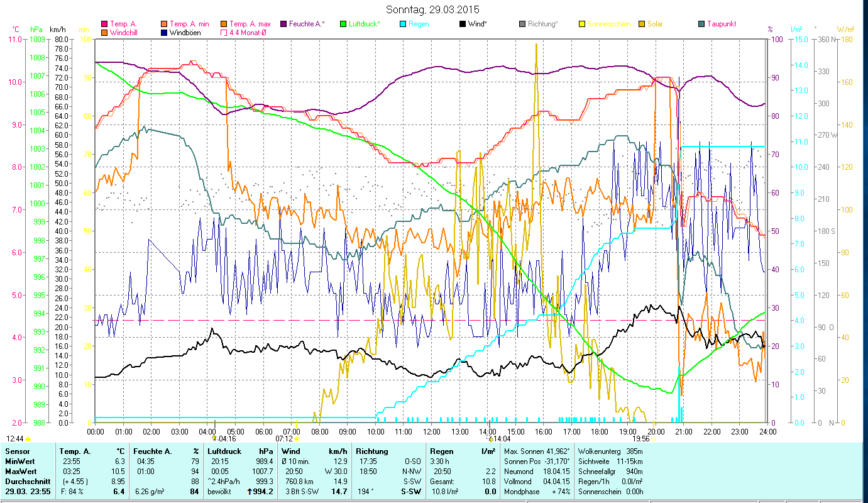The width and height of the screenshot is (868, 503).
Task: Click the 'Schneefallgr 940m' entry
Action: (x=610, y=472)
